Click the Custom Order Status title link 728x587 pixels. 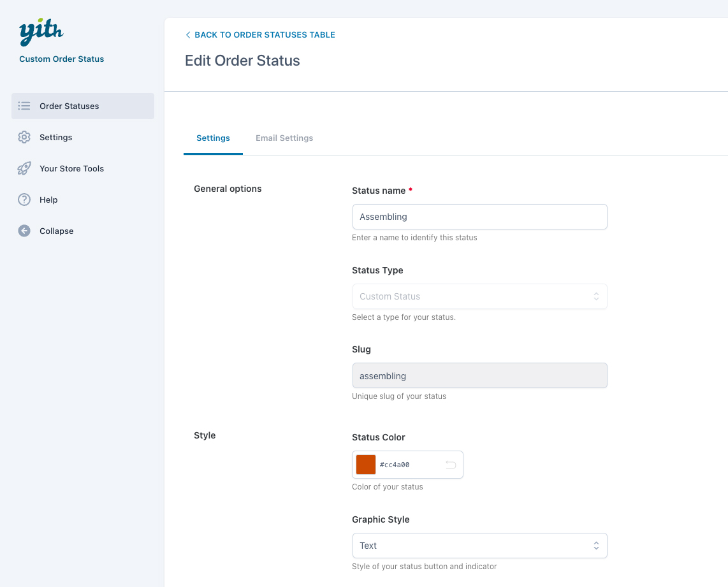(62, 59)
